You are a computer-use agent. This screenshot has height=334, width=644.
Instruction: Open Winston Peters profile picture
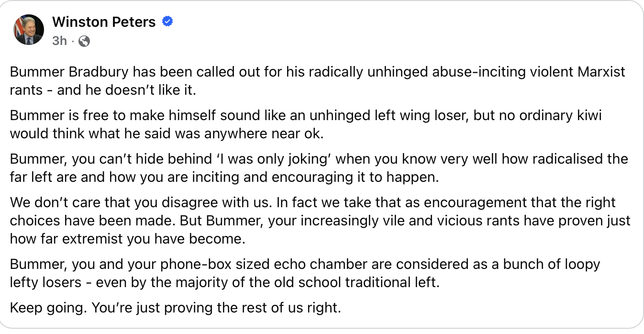pyautogui.click(x=29, y=30)
